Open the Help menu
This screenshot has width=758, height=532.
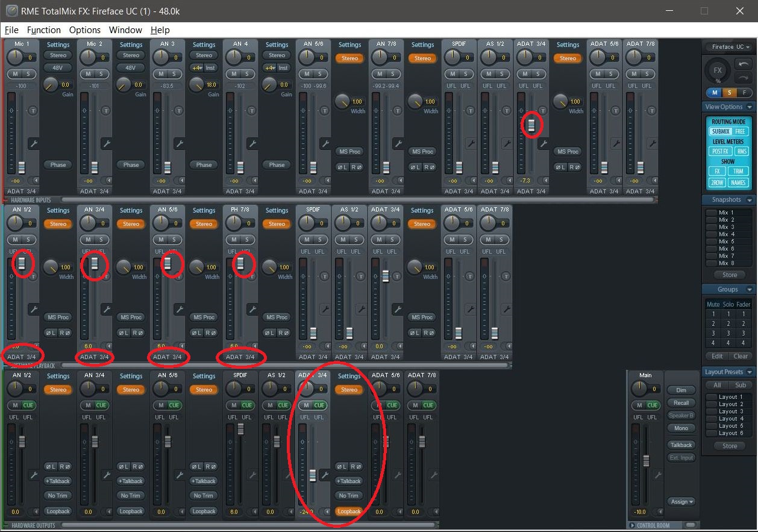[160, 30]
